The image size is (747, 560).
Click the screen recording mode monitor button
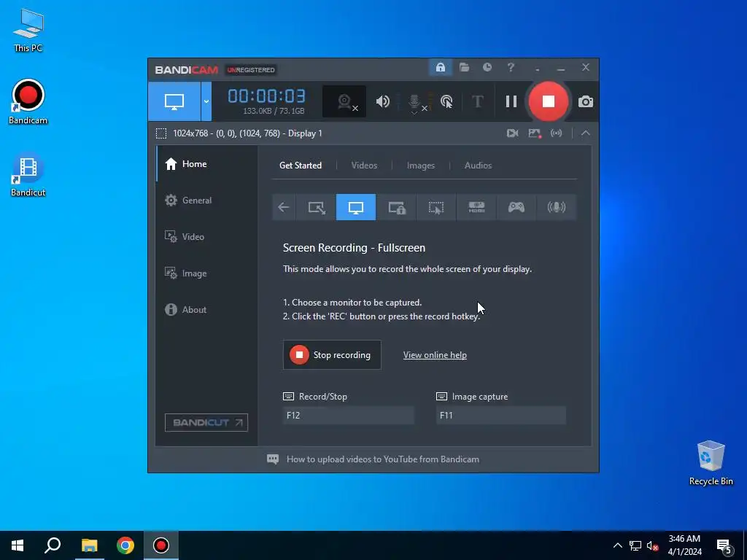point(174,101)
